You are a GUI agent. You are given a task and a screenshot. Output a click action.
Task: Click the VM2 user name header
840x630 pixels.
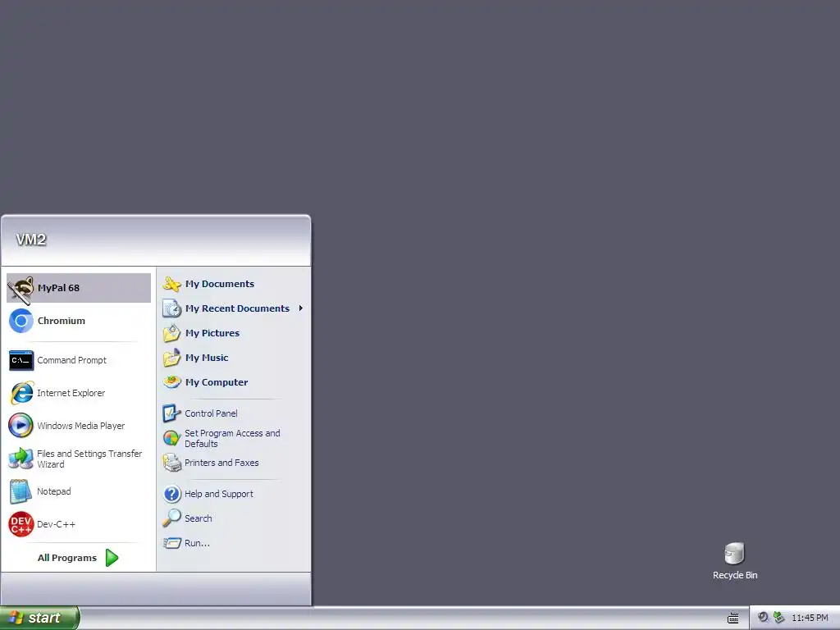click(x=31, y=240)
